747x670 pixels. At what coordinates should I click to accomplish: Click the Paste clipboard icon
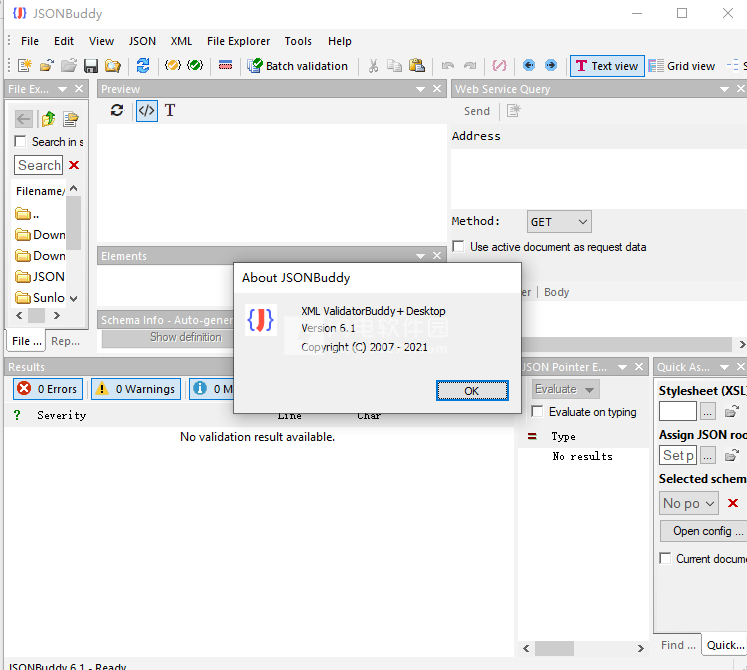click(x=417, y=65)
